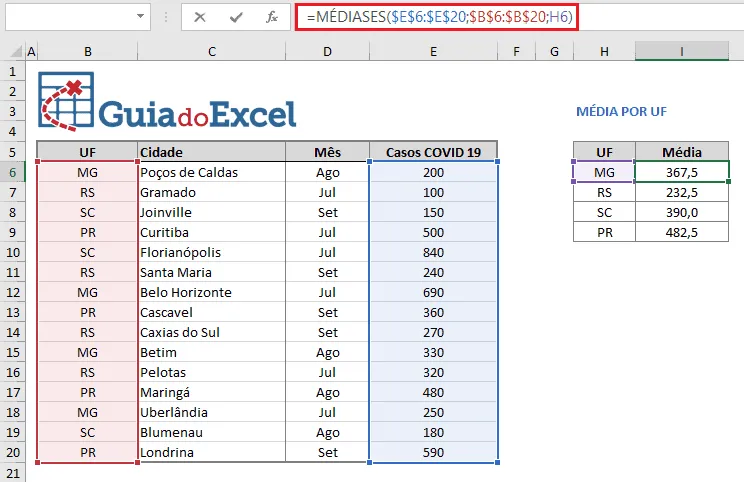Select row 21 header
744x482 pixels.
[x=13, y=473]
